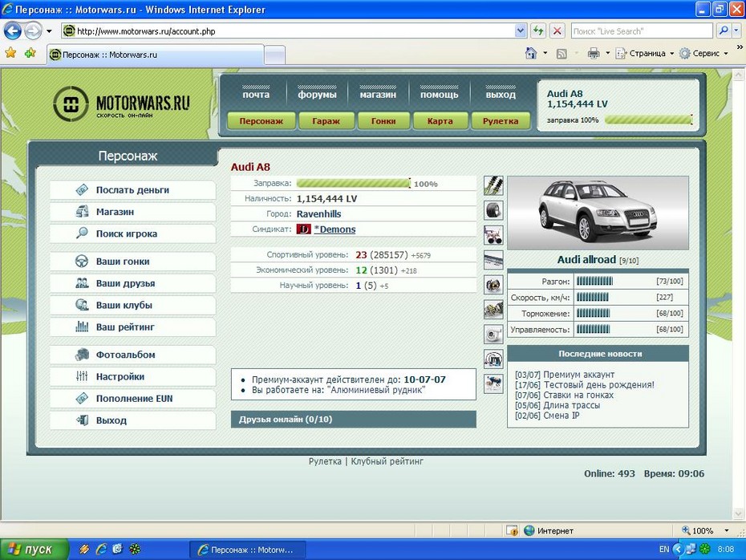The width and height of the screenshot is (746, 560).
Task: Click the header заправка 100% fuel bar
Action: click(x=648, y=120)
